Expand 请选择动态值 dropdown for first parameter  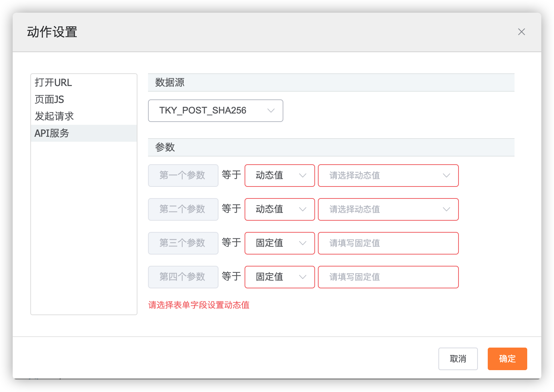point(388,176)
